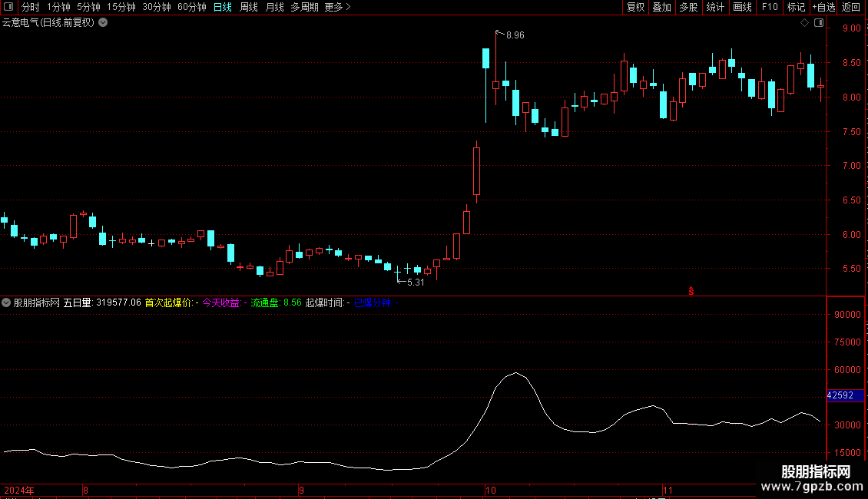Click the 6.00 price axis label

(851, 235)
